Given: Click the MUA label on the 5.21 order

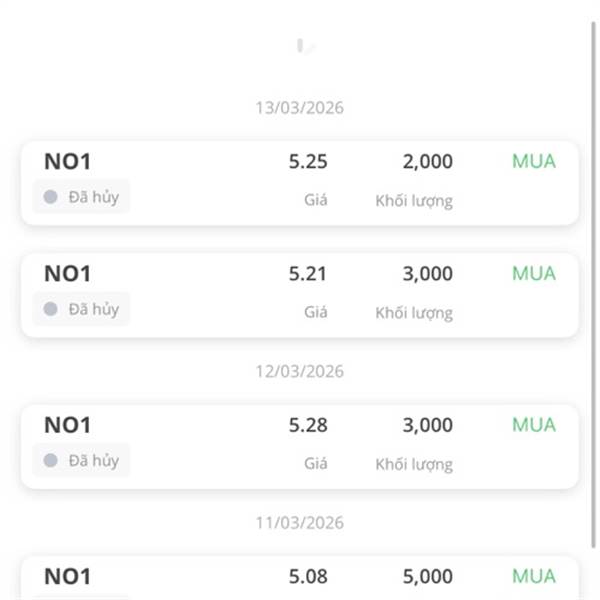Looking at the screenshot, I should (534, 273).
